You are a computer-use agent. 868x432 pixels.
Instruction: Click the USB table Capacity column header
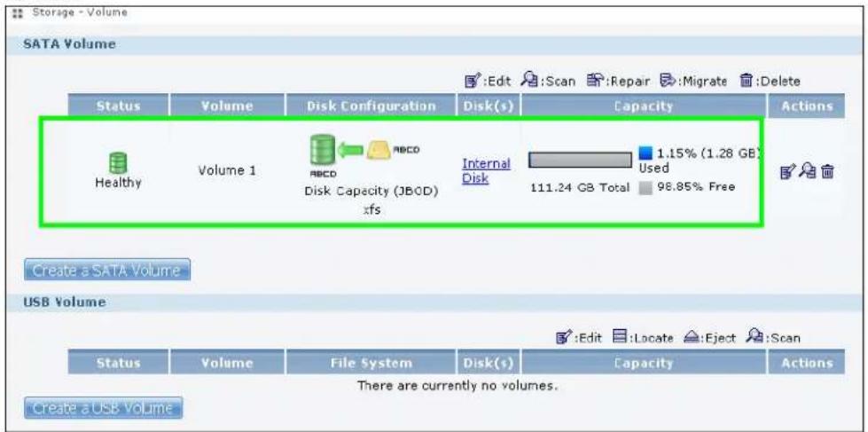point(644,364)
